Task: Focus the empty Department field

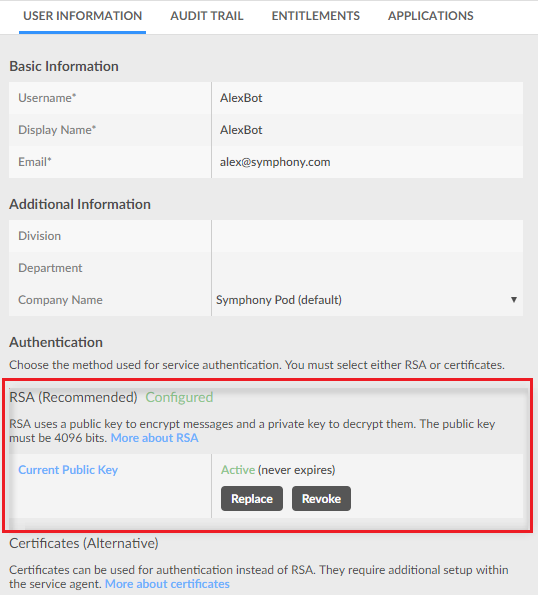Action: click(367, 268)
